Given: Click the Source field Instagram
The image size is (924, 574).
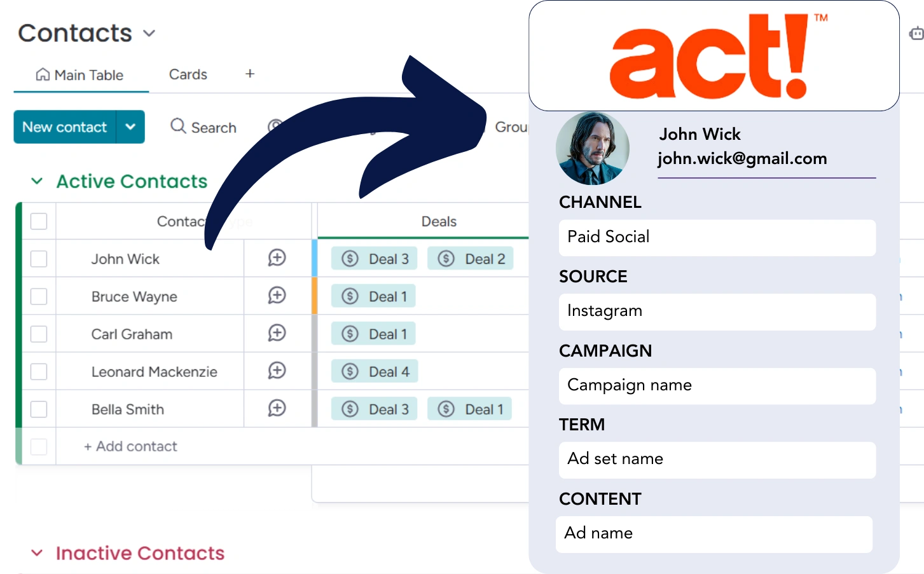Looking at the screenshot, I should pyautogui.click(x=717, y=311).
